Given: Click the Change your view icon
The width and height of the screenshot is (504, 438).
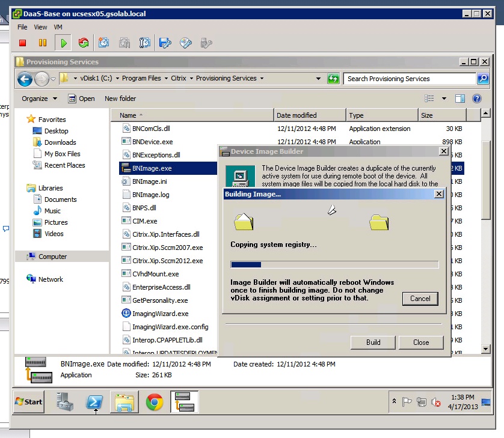Looking at the screenshot, I should coord(429,99).
